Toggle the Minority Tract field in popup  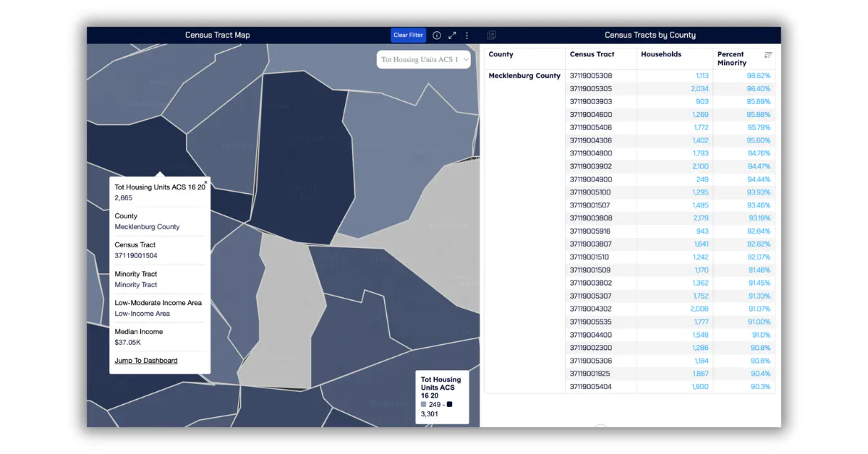click(x=136, y=284)
